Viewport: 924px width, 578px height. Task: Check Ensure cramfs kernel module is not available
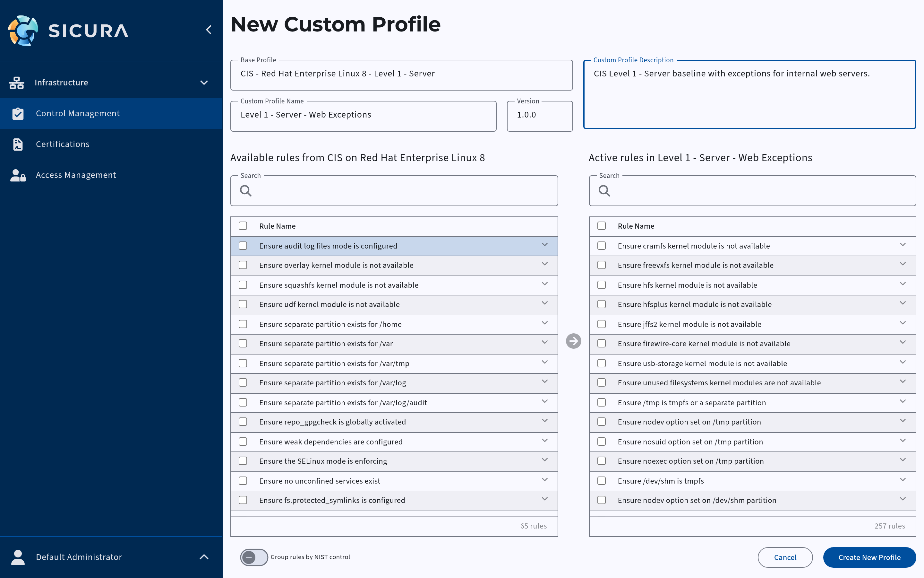[x=601, y=246]
